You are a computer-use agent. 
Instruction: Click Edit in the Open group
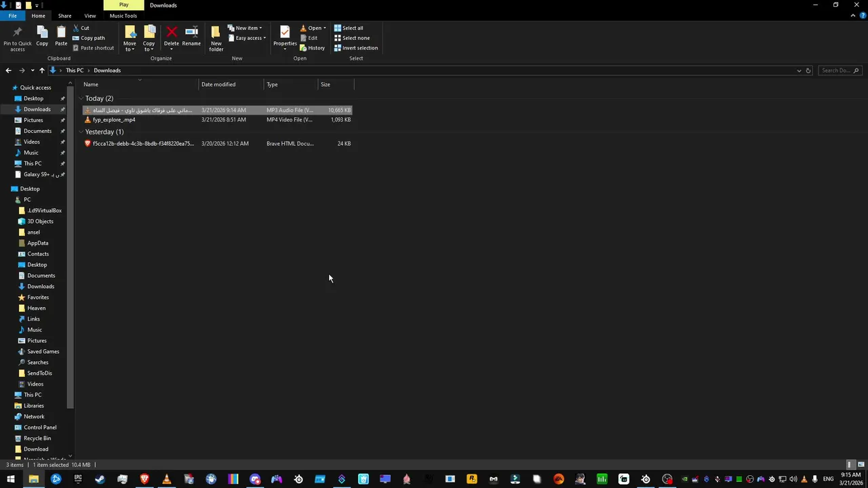309,38
